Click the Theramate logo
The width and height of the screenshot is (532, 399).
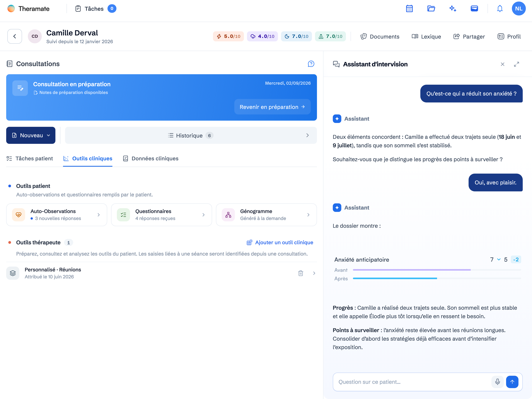pos(28,9)
